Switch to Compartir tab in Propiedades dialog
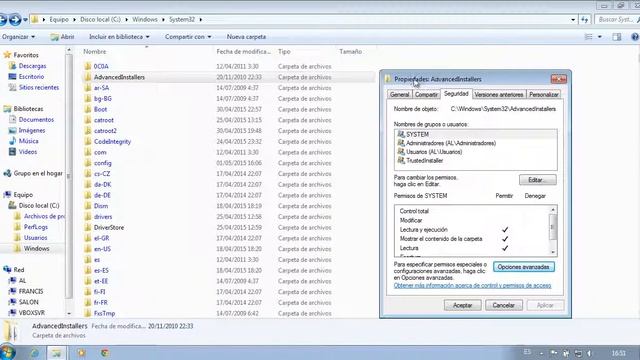640x360 pixels. pos(426,94)
